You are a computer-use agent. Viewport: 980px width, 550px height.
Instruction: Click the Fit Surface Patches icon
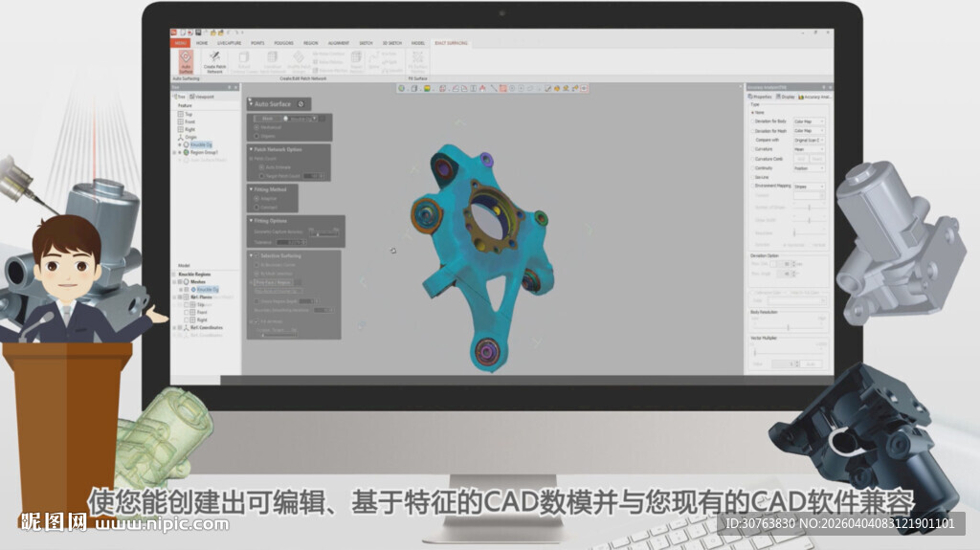tap(417, 60)
